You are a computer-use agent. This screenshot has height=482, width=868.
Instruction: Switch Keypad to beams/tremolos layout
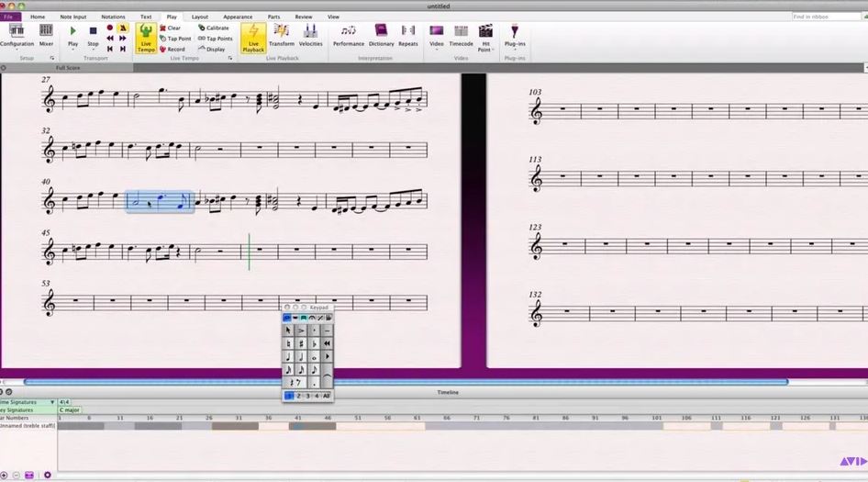point(304,318)
